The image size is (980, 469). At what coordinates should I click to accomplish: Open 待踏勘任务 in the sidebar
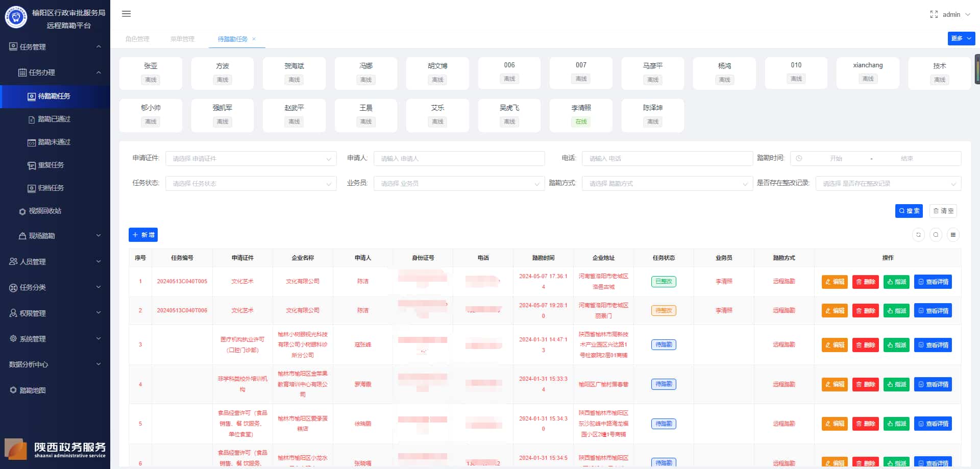point(55,96)
